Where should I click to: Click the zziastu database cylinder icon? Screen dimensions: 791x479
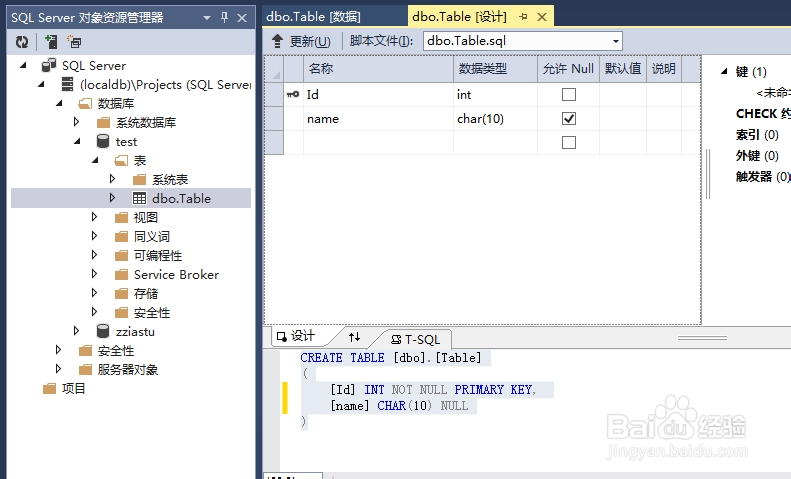103,331
